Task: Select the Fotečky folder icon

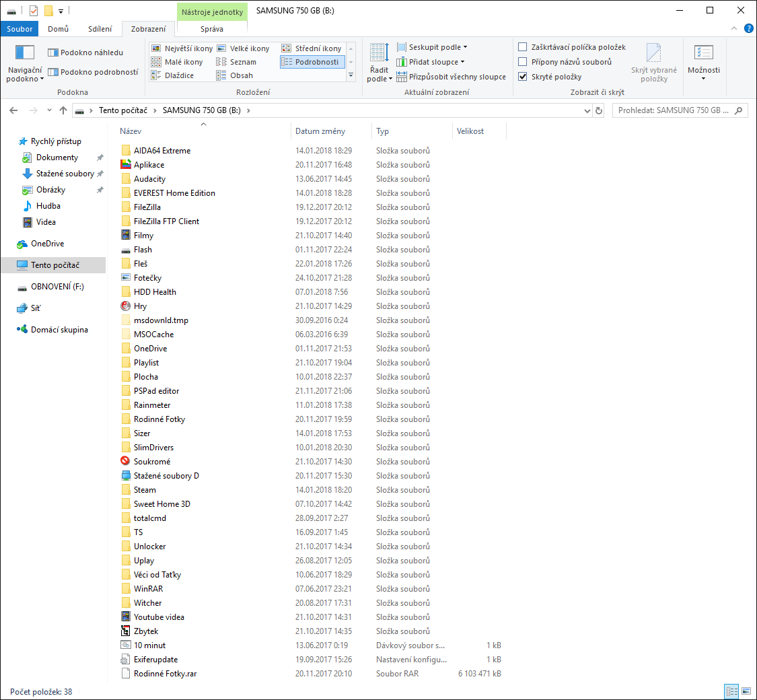Action: (126, 277)
